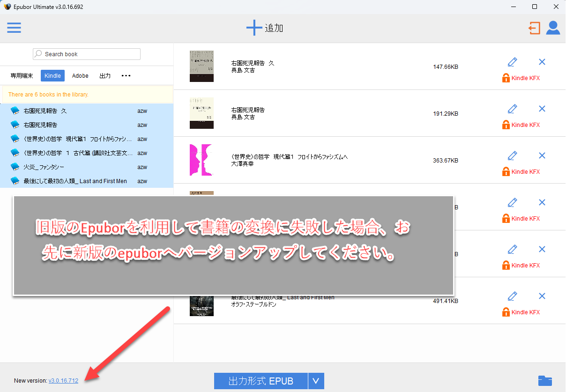This screenshot has height=392, width=566.
Task: Edit metadata for the 491.41KB book
Action: point(513,296)
